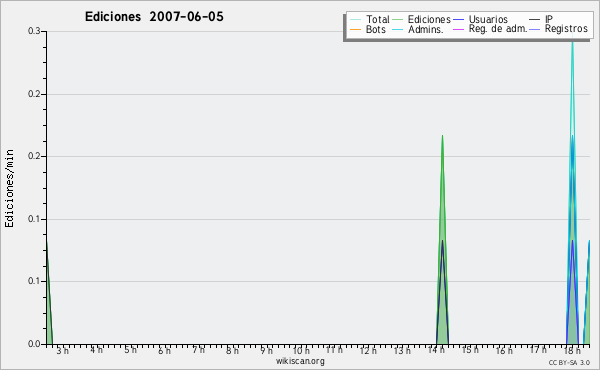The width and height of the screenshot is (600, 370).
Task: Click the IP legend entry
Action: pos(541,19)
